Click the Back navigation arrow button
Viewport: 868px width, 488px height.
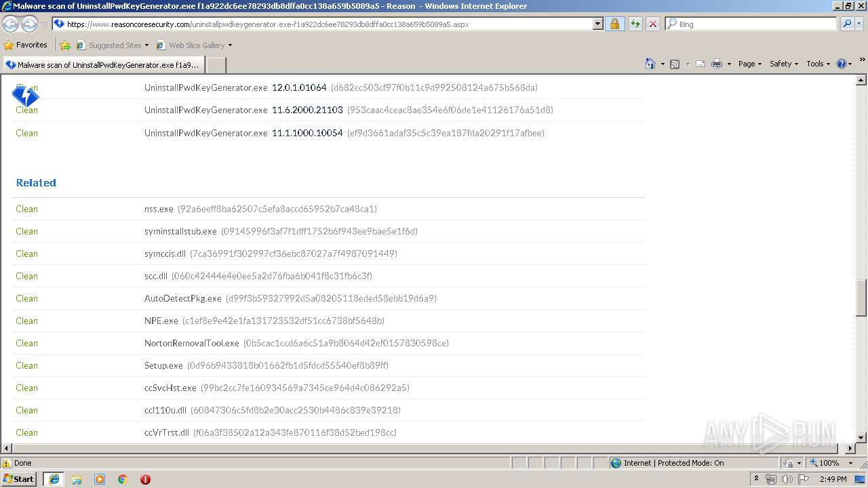(11, 24)
